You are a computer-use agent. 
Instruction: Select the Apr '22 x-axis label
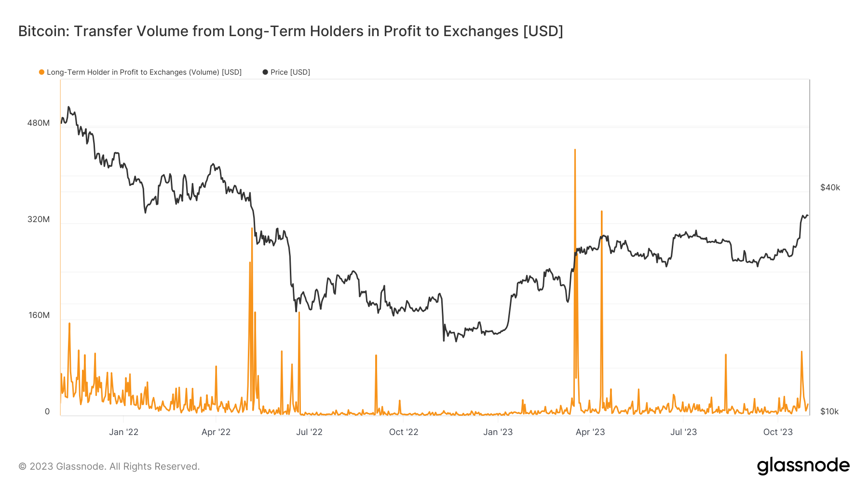(x=216, y=432)
